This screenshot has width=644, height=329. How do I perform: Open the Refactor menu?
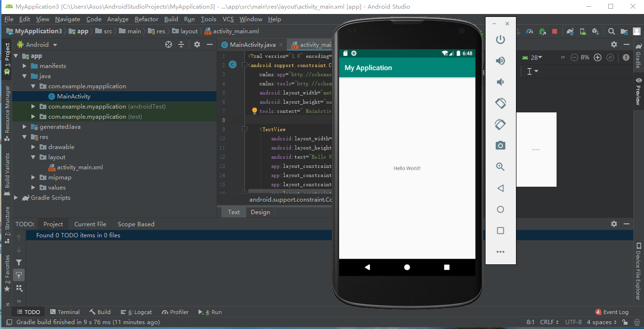pyautogui.click(x=146, y=19)
